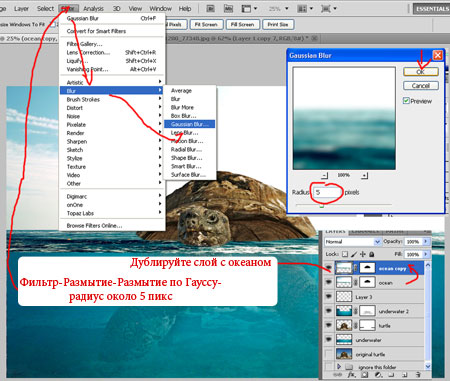Hide the ocean copy layer
Viewport: 450px width, 381px height.
coord(329,268)
